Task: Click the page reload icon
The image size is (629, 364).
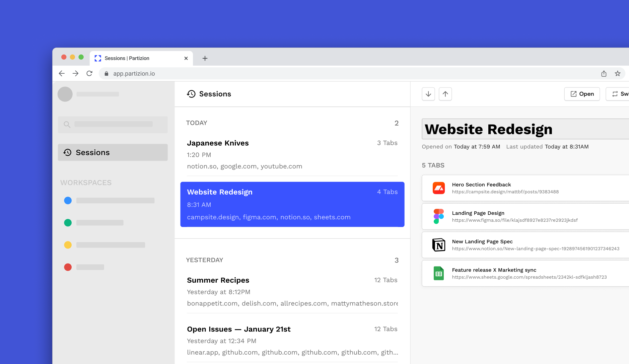Action: point(89,73)
